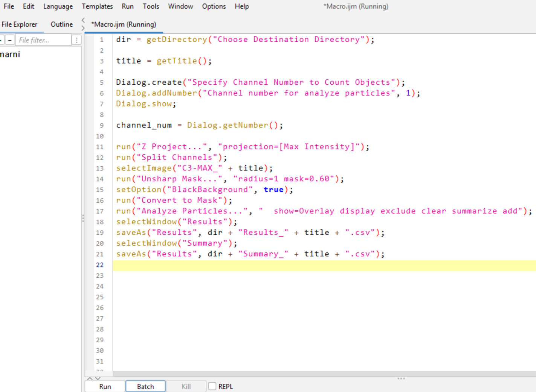The height and width of the screenshot is (392, 536).
Task: Click line number 11 in the gutter
Action: (99, 147)
